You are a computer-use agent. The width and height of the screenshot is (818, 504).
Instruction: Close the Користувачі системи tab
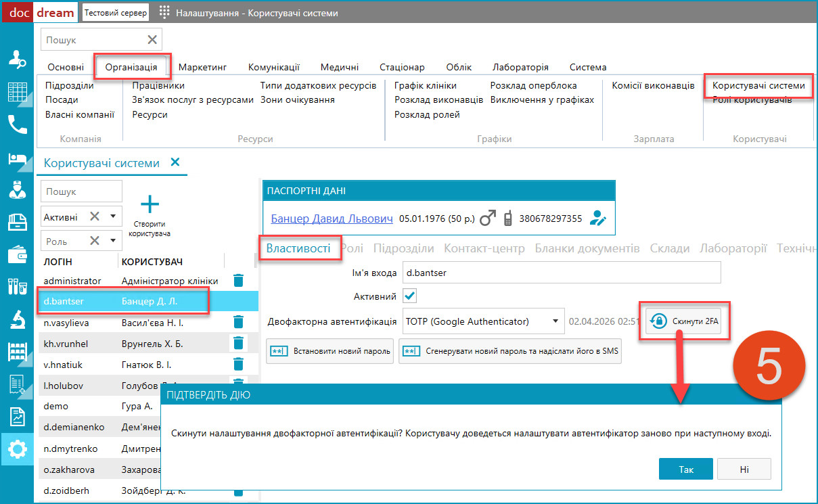click(175, 162)
